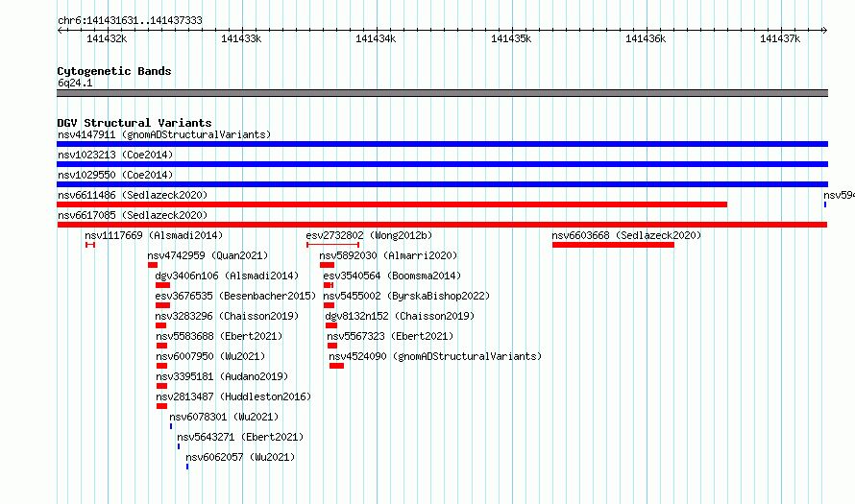Click the 141434k ruler position
The width and height of the screenshot is (855, 504).
(376, 38)
